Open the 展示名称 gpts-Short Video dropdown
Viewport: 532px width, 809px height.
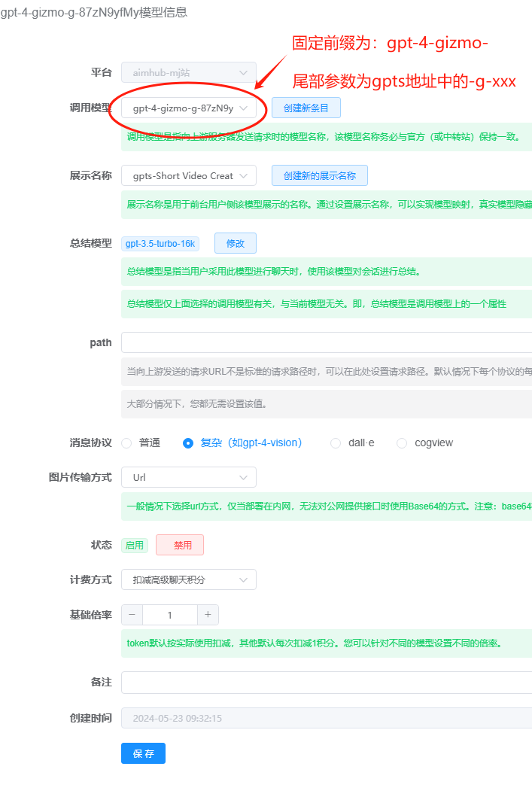[x=188, y=175]
